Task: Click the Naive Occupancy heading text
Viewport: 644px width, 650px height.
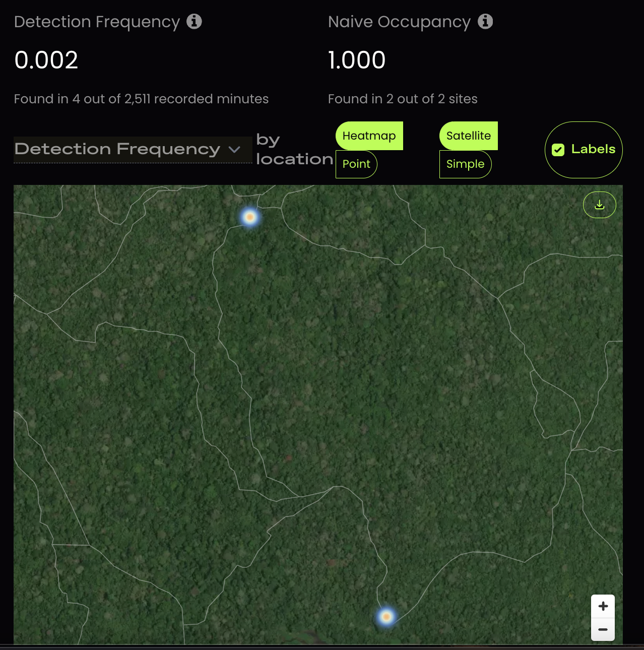Action: pos(399,22)
